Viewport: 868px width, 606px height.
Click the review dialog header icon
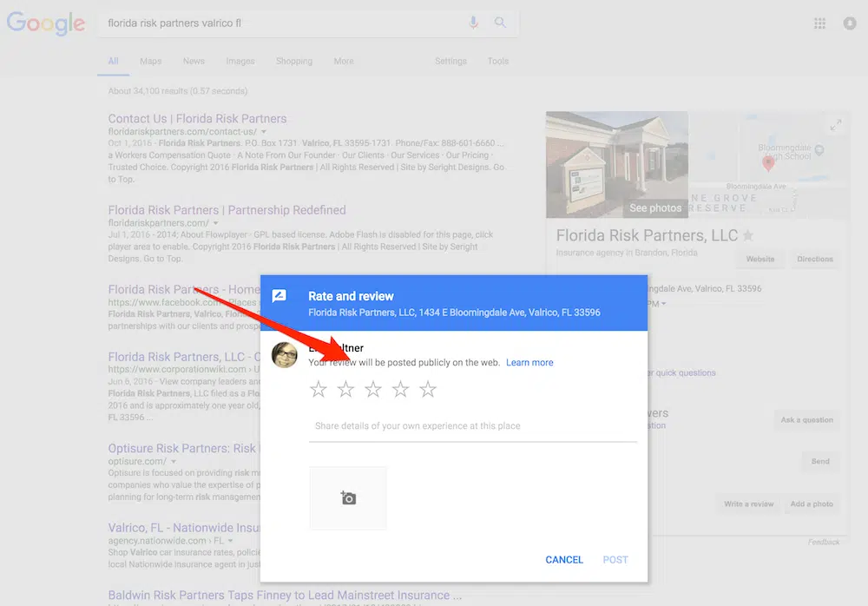pos(279,296)
